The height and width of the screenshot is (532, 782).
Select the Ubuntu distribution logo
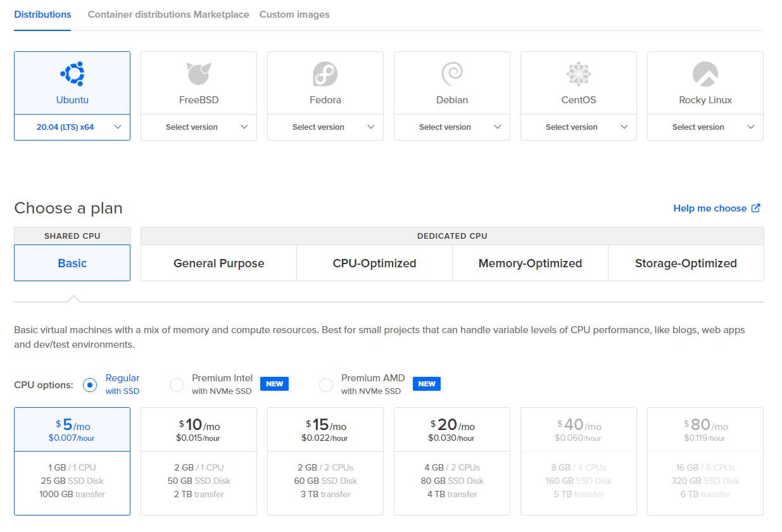pos(72,74)
